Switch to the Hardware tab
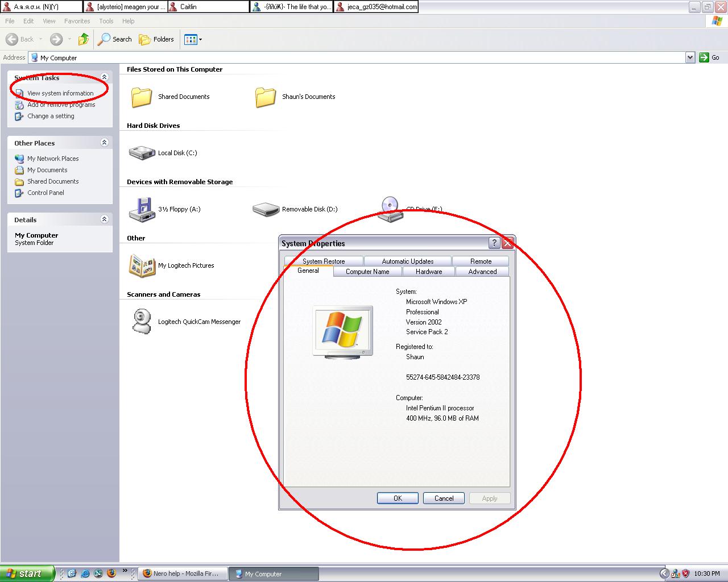 pos(429,272)
